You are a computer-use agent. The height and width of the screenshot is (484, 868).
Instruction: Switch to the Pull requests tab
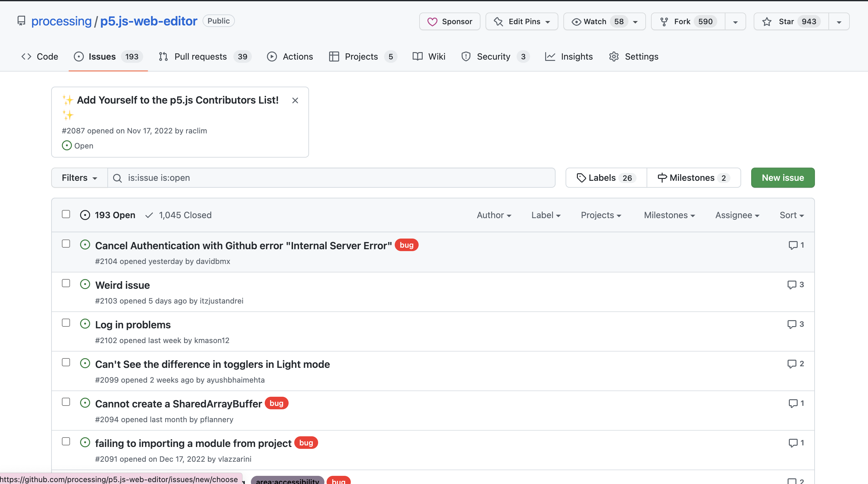coord(206,56)
